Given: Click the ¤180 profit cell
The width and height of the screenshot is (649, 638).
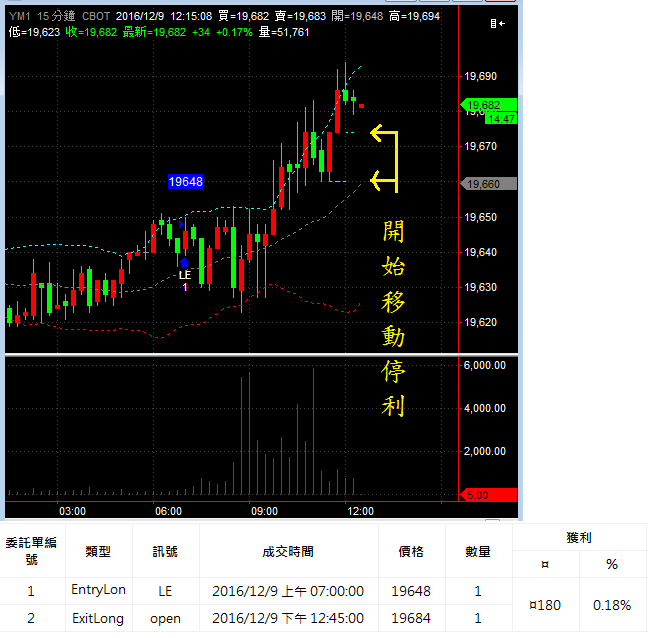Looking at the screenshot, I should point(545,605).
